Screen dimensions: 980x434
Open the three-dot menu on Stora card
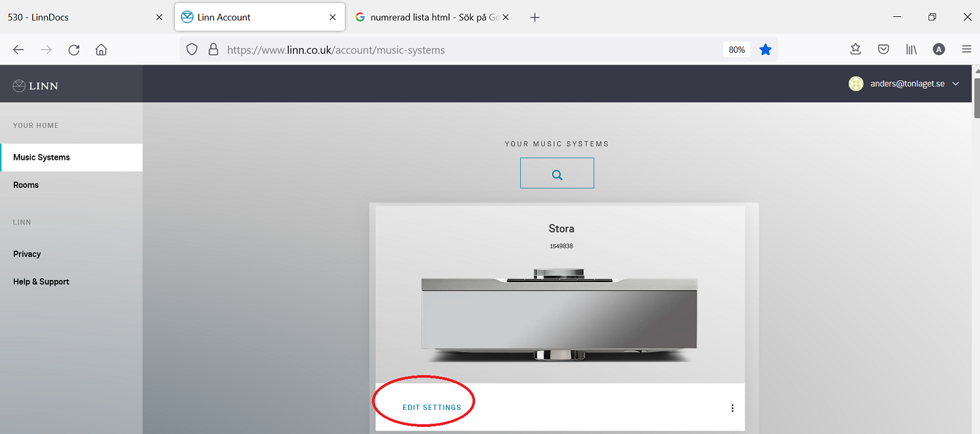[x=732, y=408]
